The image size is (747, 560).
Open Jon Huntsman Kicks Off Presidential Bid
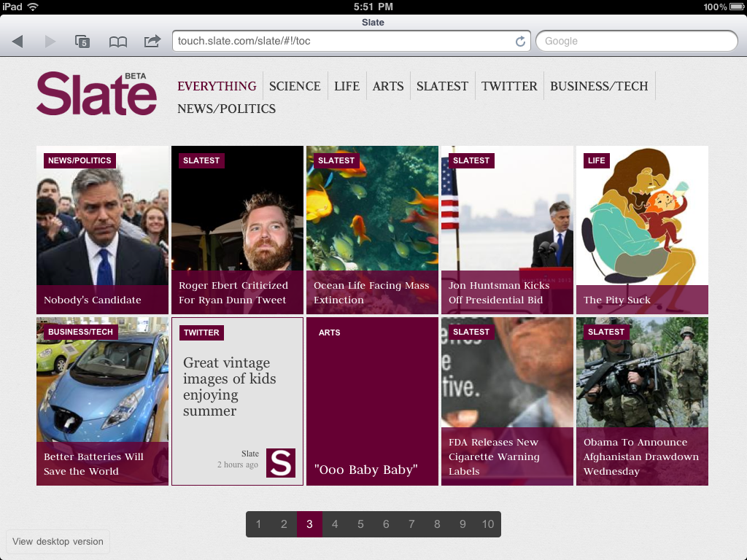[x=508, y=230]
